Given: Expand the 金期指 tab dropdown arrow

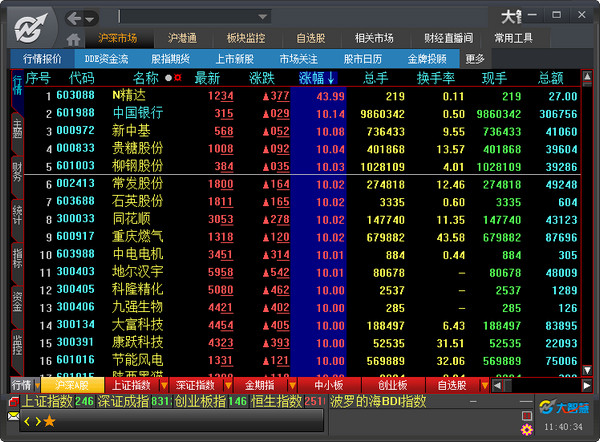Looking at the screenshot, I should (292, 385).
